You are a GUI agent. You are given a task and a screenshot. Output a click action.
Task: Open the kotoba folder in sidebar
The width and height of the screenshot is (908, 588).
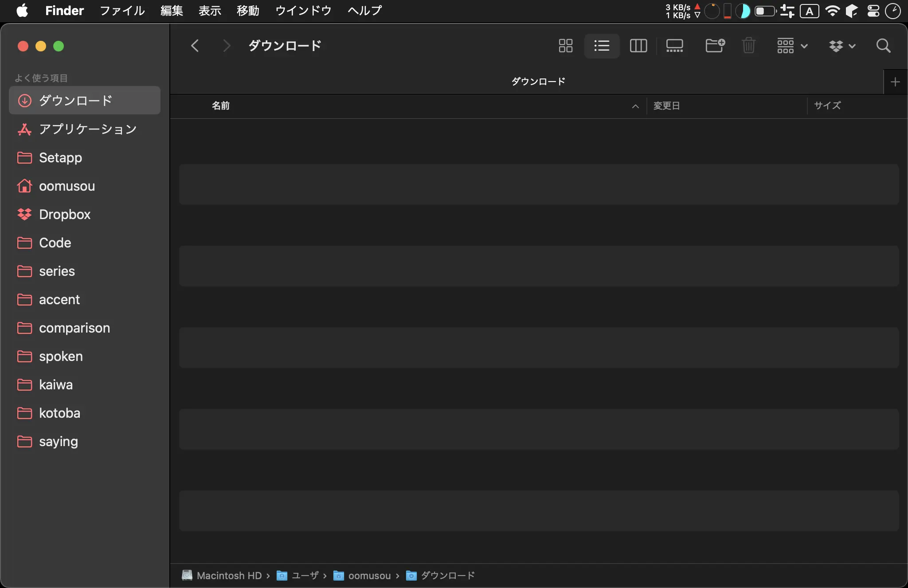(x=85, y=413)
